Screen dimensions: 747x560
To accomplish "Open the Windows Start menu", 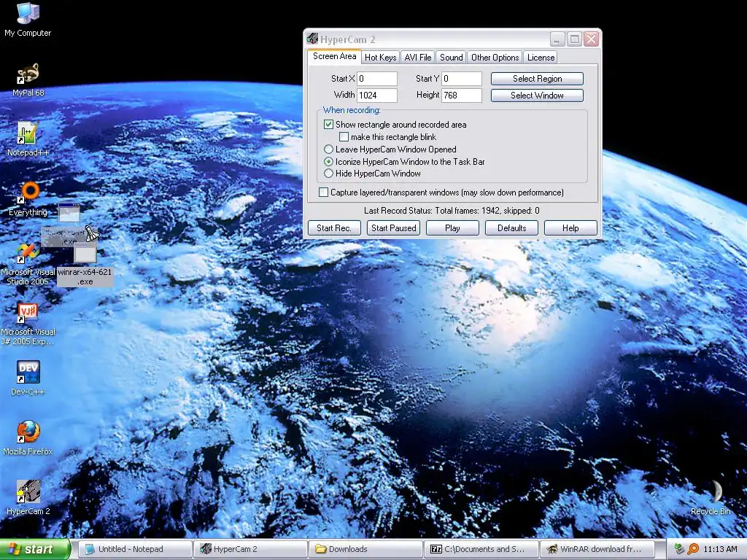I will [x=35, y=549].
